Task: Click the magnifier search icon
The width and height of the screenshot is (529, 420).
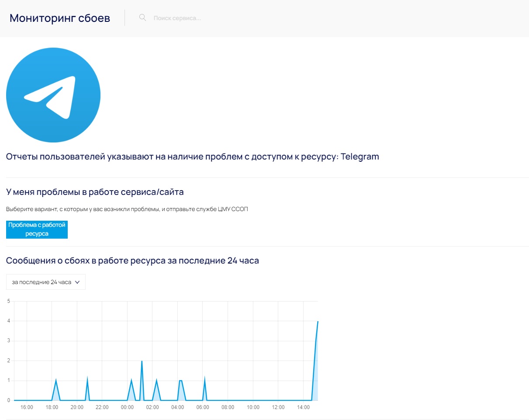Action: [142, 18]
